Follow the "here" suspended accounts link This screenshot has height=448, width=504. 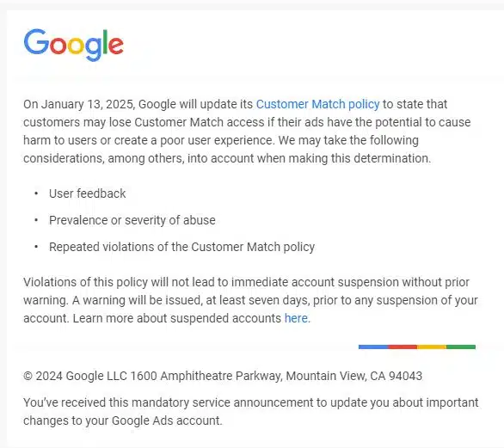click(297, 318)
